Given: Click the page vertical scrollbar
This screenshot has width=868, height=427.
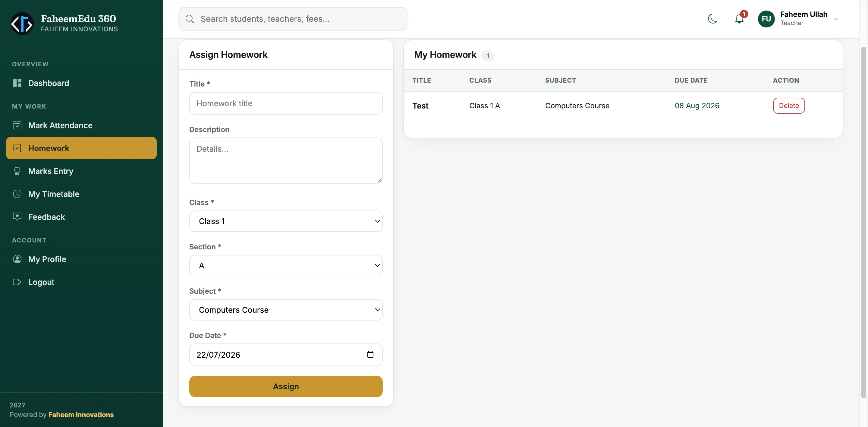Looking at the screenshot, I should click(863, 223).
